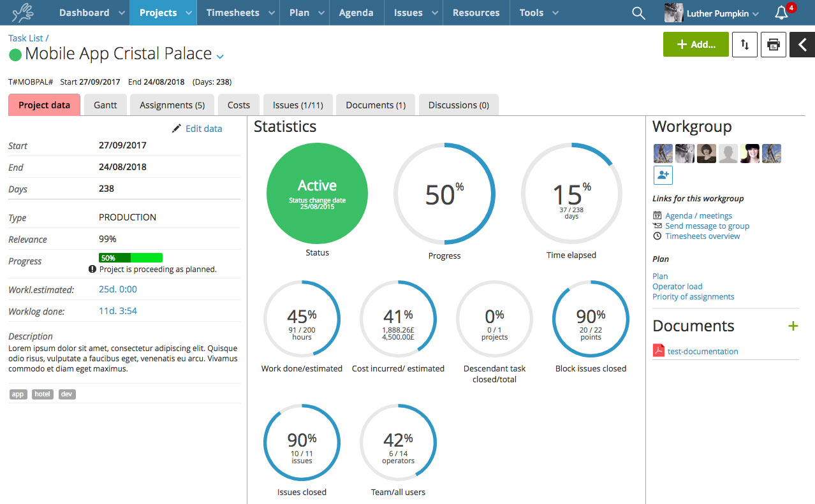Collapse side panel with left chevron button

[802, 45]
